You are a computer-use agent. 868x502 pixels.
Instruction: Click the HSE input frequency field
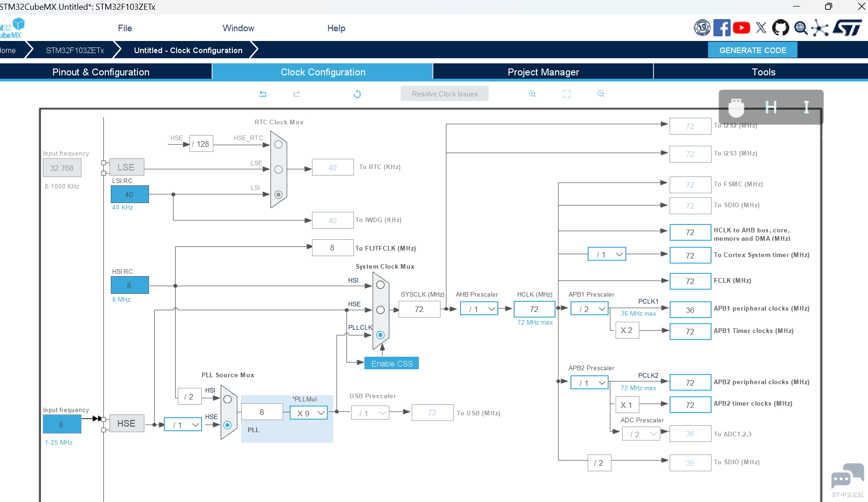[62, 425]
